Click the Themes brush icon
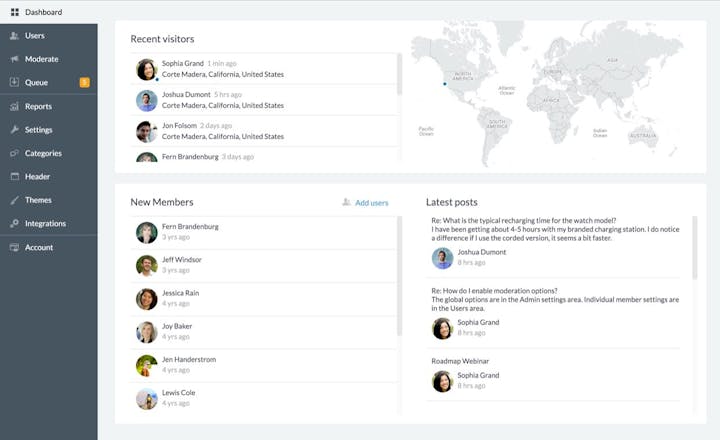 pos(14,200)
